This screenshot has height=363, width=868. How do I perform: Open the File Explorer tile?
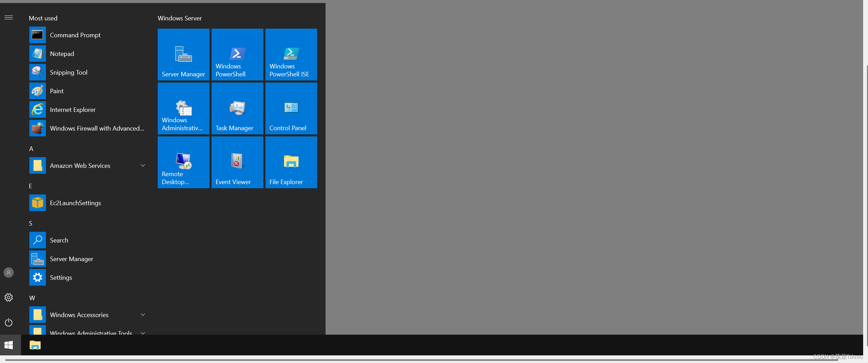pos(291,162)
